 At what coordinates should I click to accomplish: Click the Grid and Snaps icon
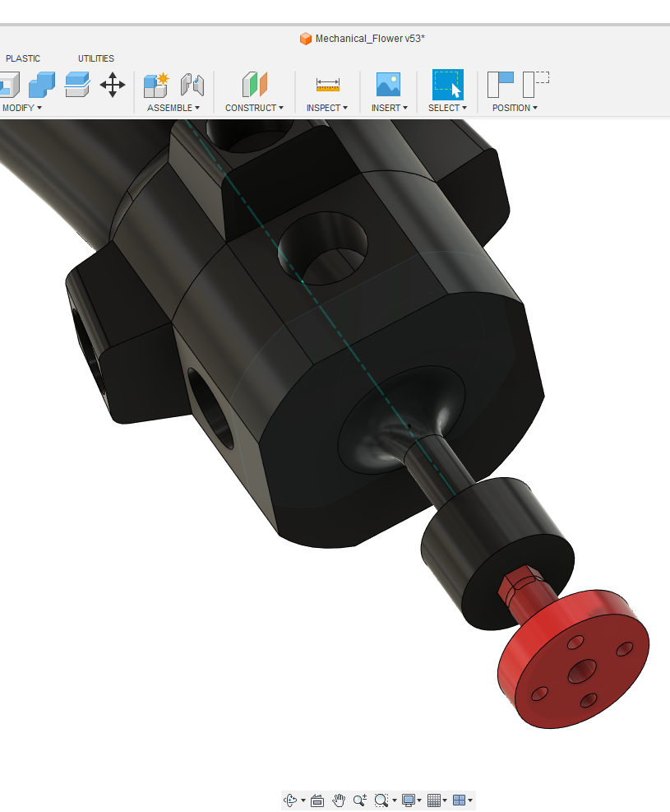coord(433,800)
